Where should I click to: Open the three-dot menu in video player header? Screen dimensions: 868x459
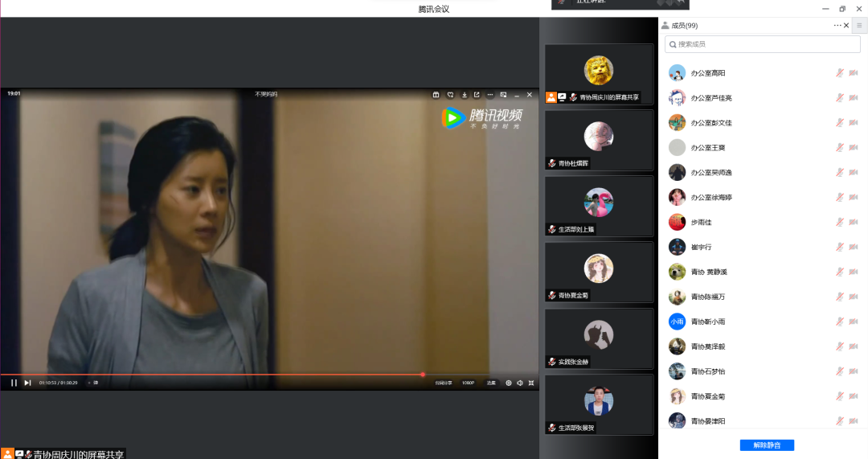(489, 94)
